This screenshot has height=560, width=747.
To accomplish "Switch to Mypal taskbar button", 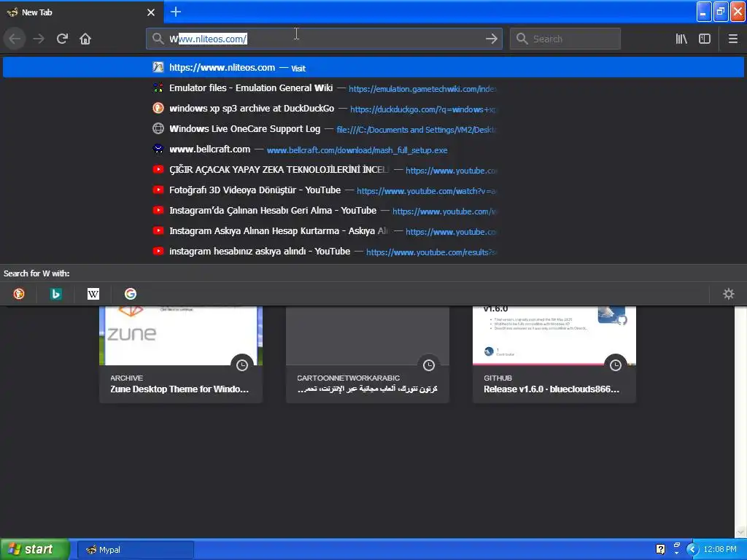I will pos(135,550).
